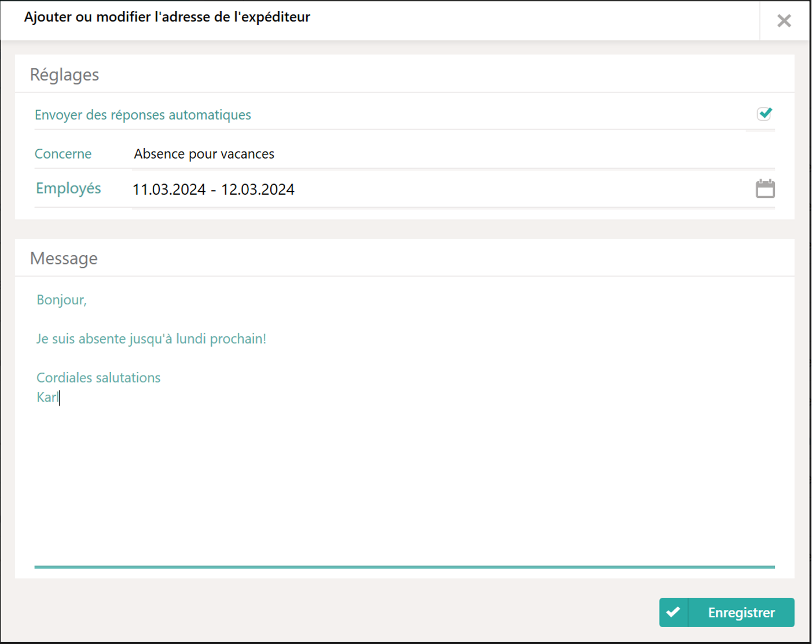Save with the Enregistrer button text
Viewport: 812px width, 644px height.
[x=741, y=612]
